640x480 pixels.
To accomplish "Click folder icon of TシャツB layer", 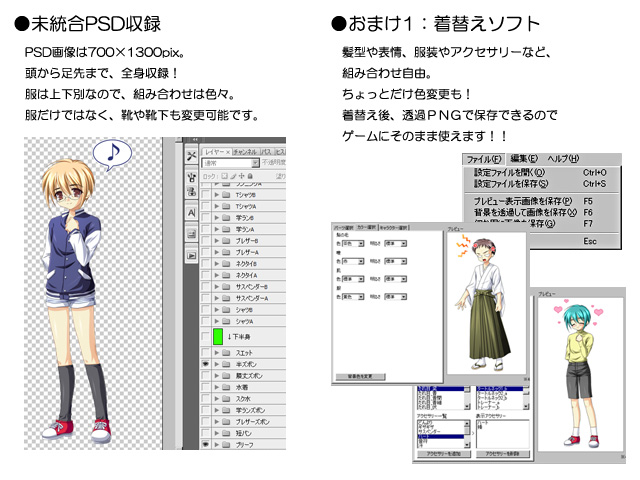I will tap(227, 195).
